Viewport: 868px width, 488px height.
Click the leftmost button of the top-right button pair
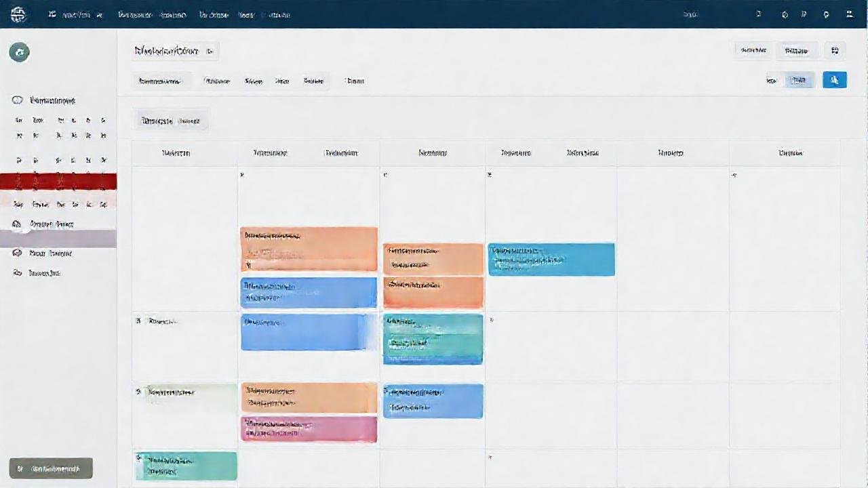click(x=753, y=50)
